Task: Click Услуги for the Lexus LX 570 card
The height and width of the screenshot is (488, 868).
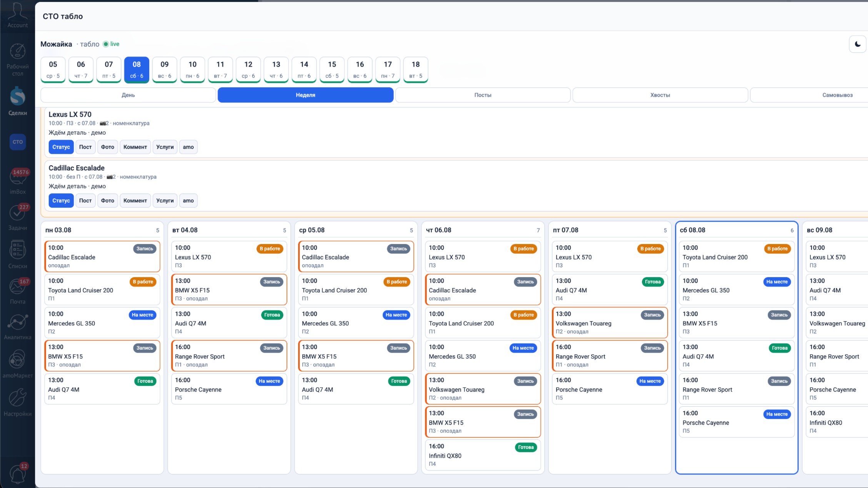Action: 165,147
